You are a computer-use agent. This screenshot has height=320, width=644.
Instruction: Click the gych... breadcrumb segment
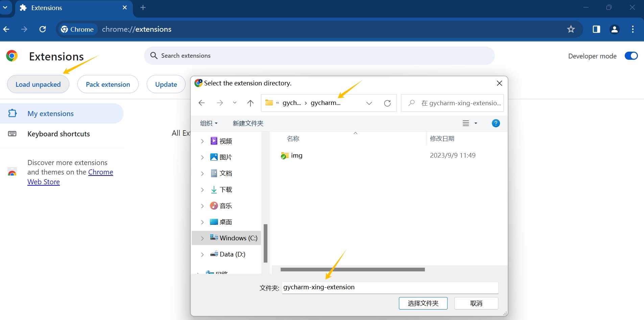click(292, 103)
